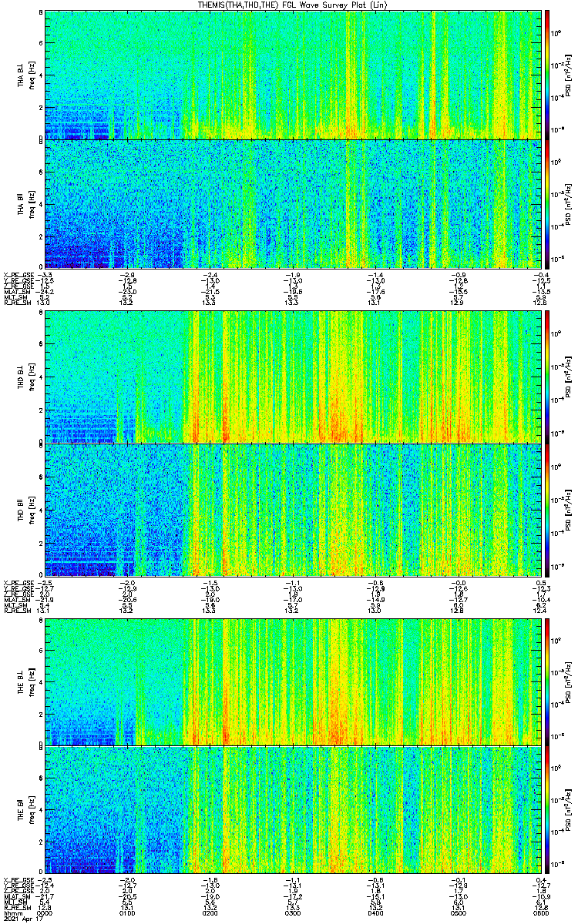Click the THD BII spectrogram panel
Screen dimensions: 578x924
(x=293, y=509)
